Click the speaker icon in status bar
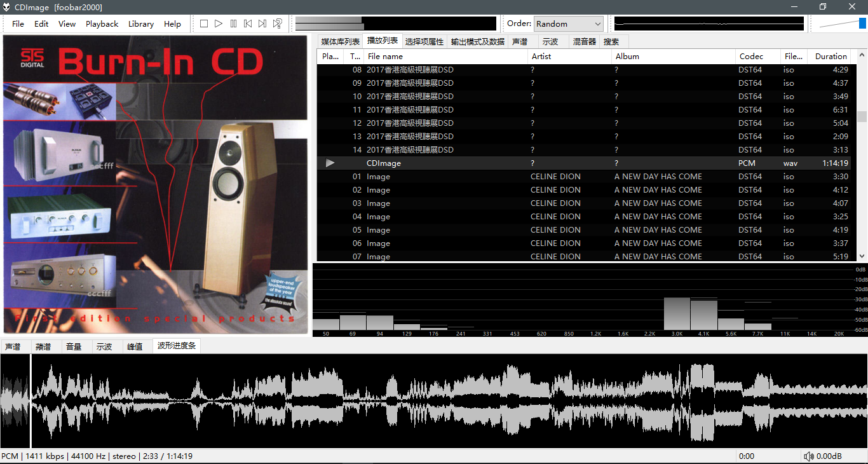The height and width of the screenshot is (464, 868). (x=808, y=456)
